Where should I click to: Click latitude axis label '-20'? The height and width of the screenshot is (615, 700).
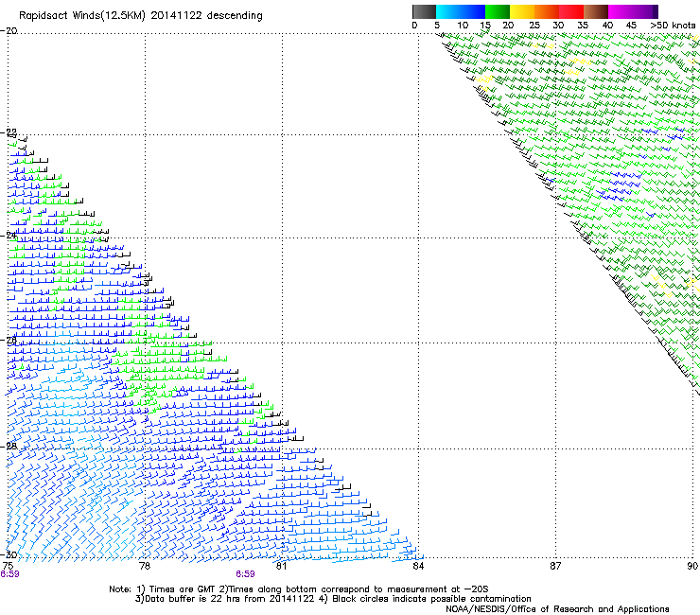coord(9,31)
